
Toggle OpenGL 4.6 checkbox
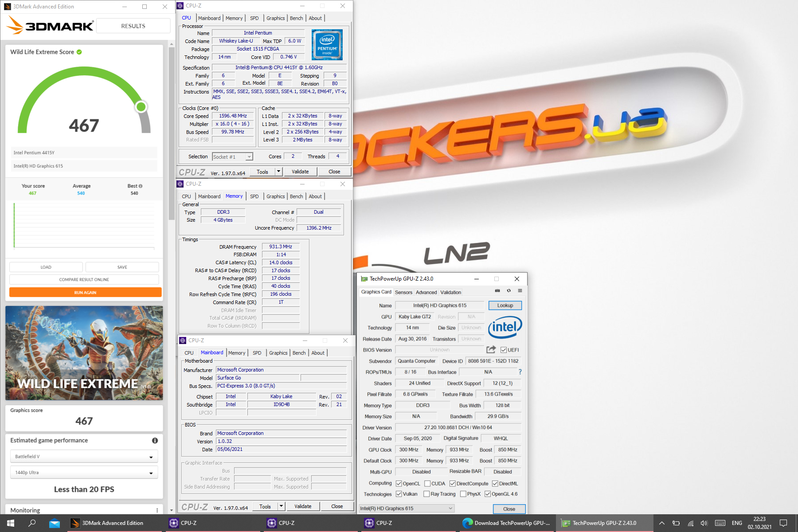pyautogui.click(x=488, y=494)
